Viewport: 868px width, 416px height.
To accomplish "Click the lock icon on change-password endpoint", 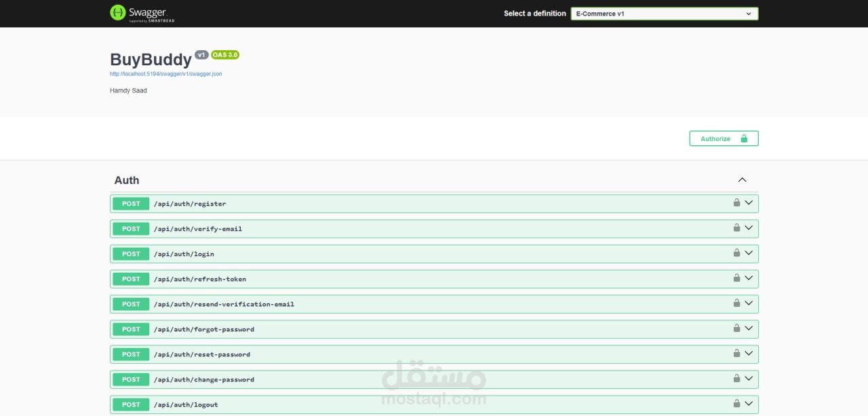I will click(736, 378).
